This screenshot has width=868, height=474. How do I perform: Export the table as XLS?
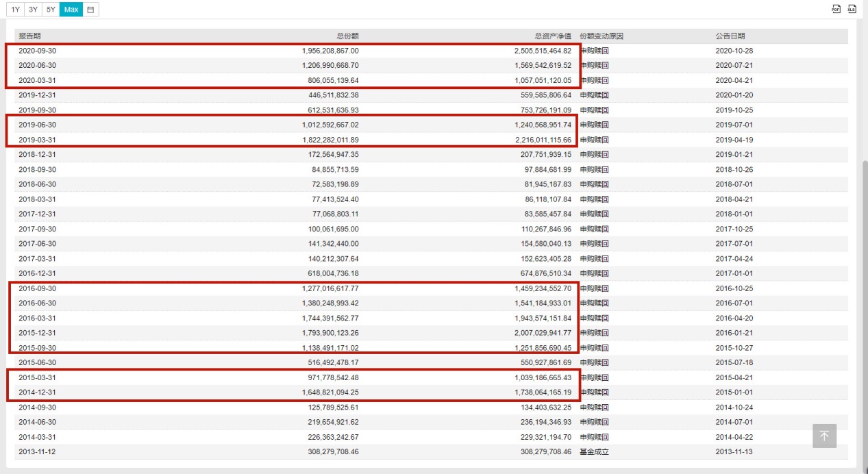tap(852, 9)
